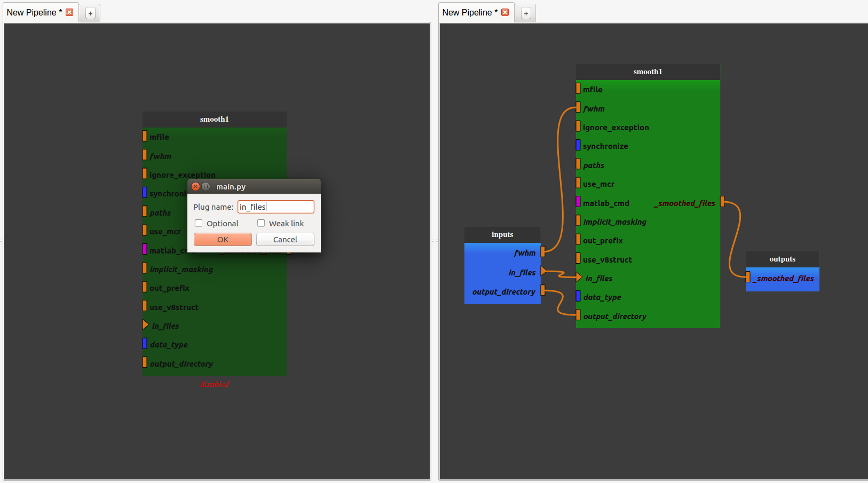The width and height of the screenshot is (868, 483).
Task: Click the red disabled label under left node
Action: click(215, 384)
